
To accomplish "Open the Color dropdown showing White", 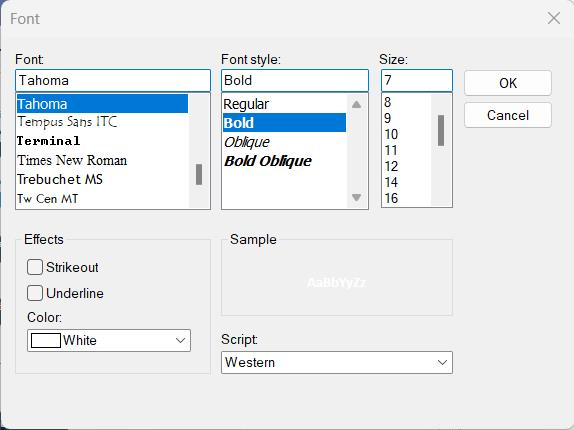I will pos(109,340).
